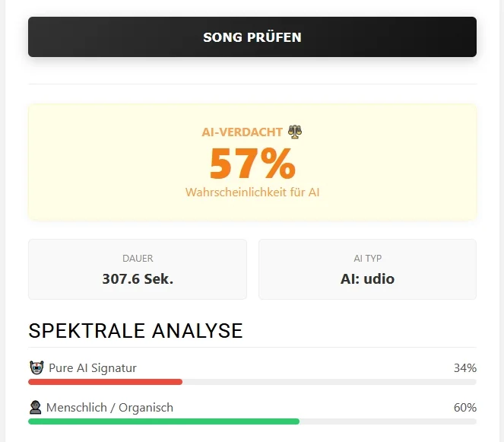Screen dimensions: 504x442
Task: Click the empty gray part of Menschlich / Organisch bar
Action: [x=388, y=421]
